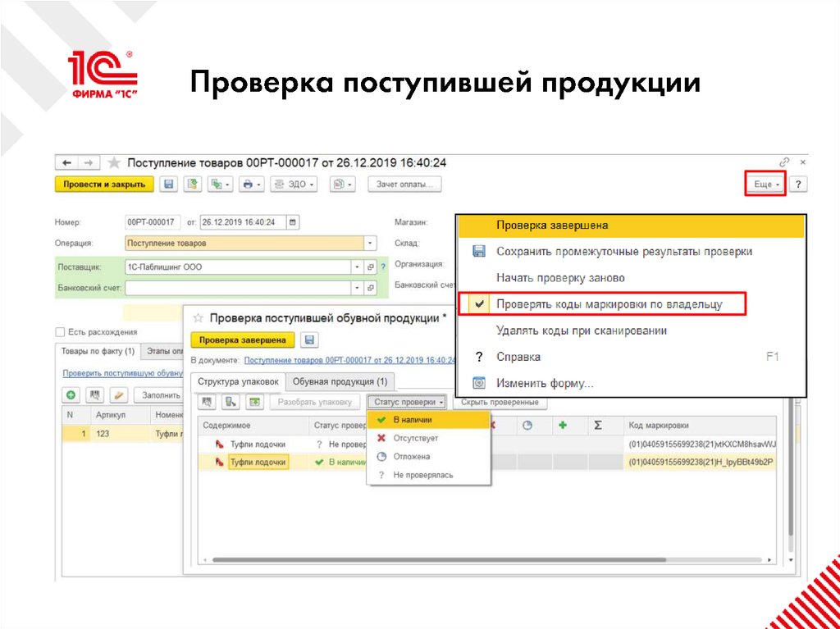Screen dimensions: 840x629
Task: Click the clock icon in the verification columns
Action: coord(527,423)
